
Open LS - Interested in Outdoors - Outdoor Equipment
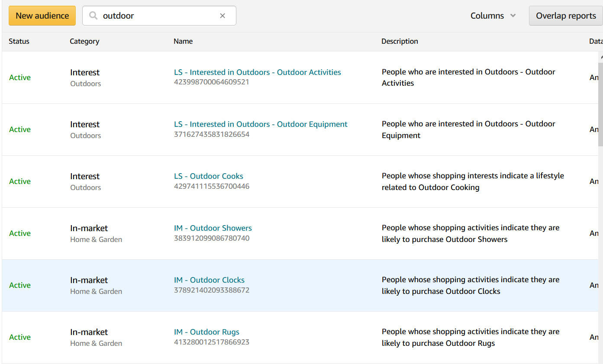point(261,124)
